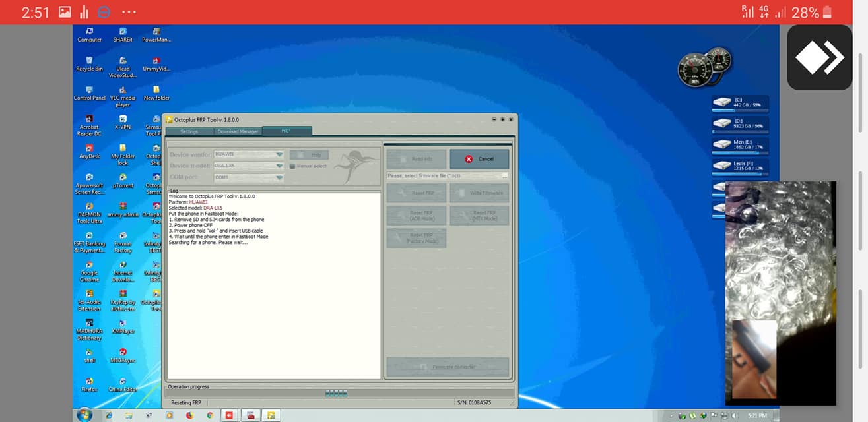Open the shell desktop icon
Image resolution: width=868 pixels, height=422 pixels.
pos(89,355)
